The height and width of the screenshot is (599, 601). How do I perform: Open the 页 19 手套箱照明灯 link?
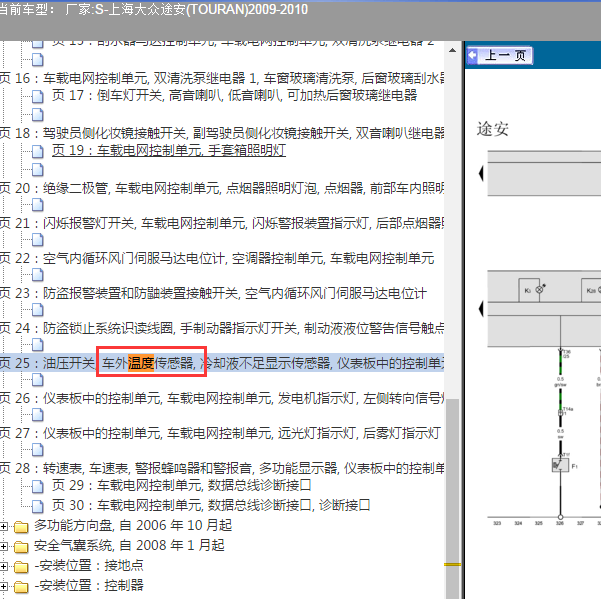coord(169,150)
